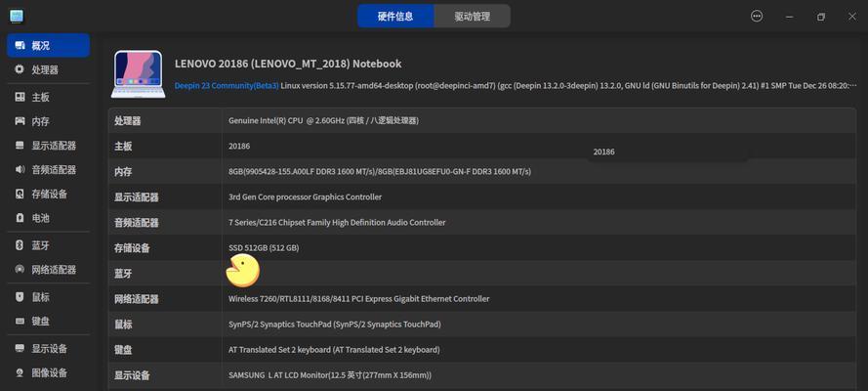This screenshot has width=868, height=391.
Task: Open the 存储设备 storage icon
Action: pos(20,194)
